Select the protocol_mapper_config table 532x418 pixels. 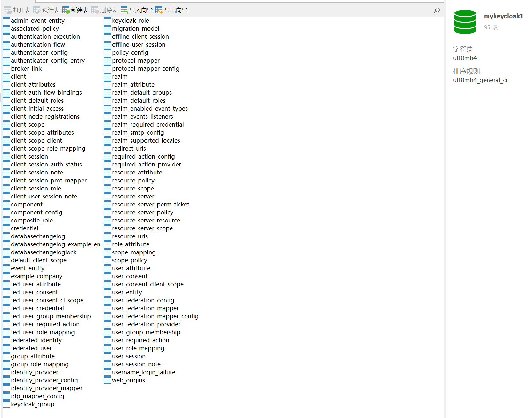(x=146, y=69)
